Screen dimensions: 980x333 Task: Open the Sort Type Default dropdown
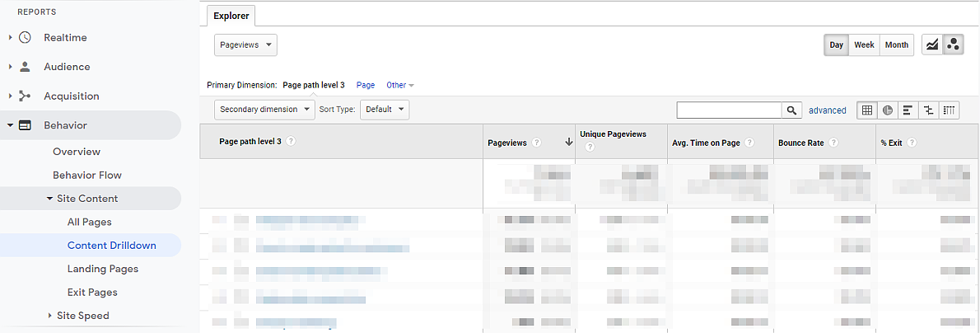click(385, 110)
